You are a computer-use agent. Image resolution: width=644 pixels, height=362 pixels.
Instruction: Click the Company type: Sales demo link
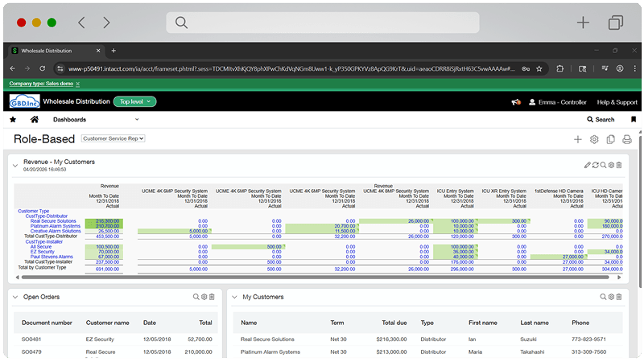point(41,84)
